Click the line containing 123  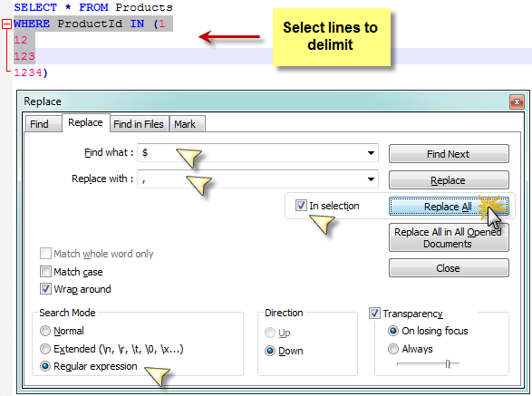coord(24,56)
